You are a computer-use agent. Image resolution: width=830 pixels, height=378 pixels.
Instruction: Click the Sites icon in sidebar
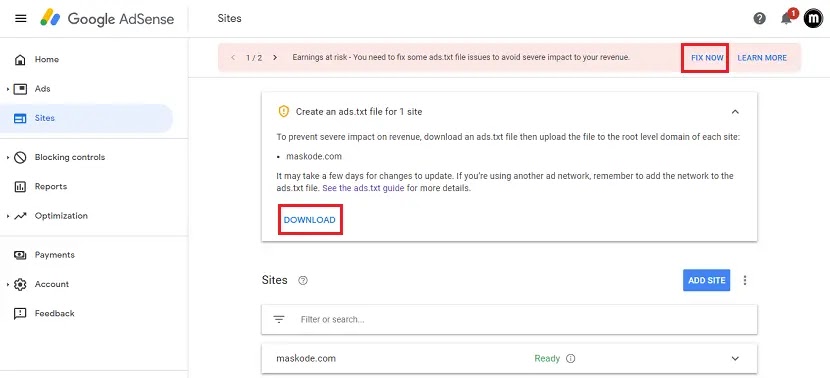click(x=20, y=118)
